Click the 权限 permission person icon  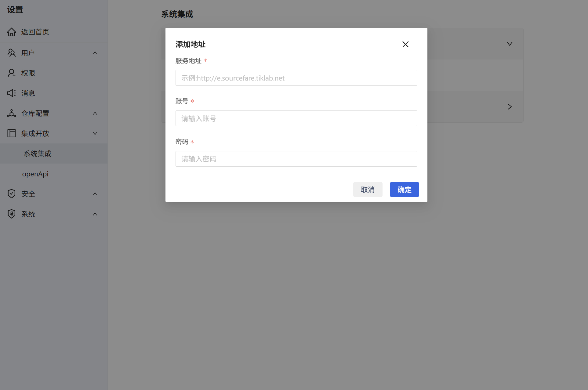12,73
